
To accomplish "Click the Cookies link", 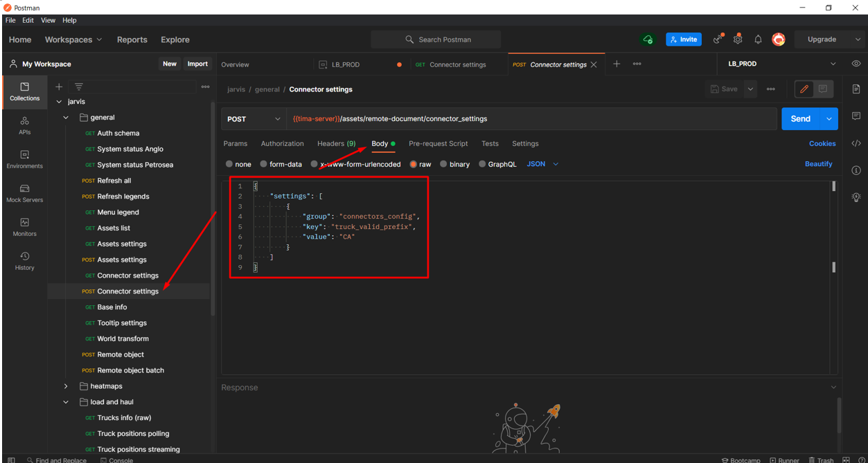I will (822, 143).
